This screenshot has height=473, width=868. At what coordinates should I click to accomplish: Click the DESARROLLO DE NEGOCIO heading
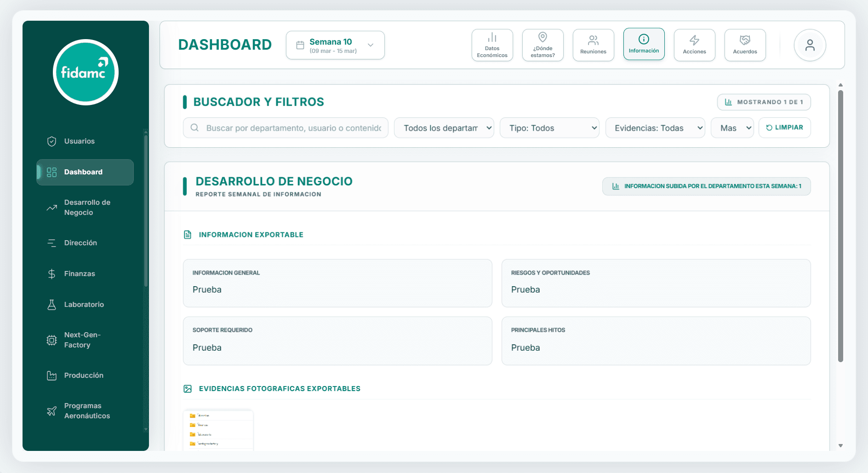(274, 181)
